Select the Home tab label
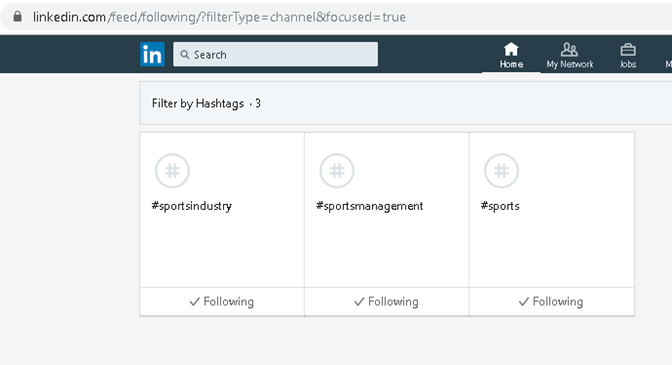Viewport: 672px width, 365px height. 511,64
